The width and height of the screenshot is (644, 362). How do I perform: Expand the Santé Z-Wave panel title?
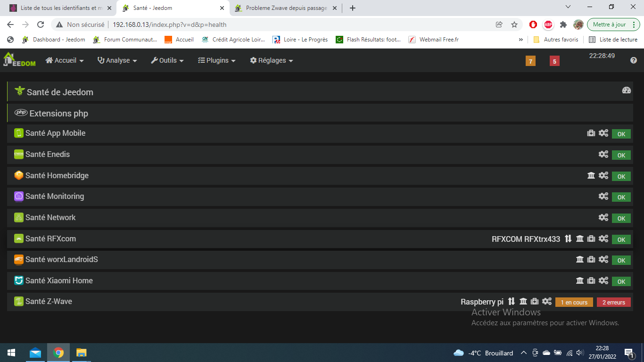coord(49,301)
